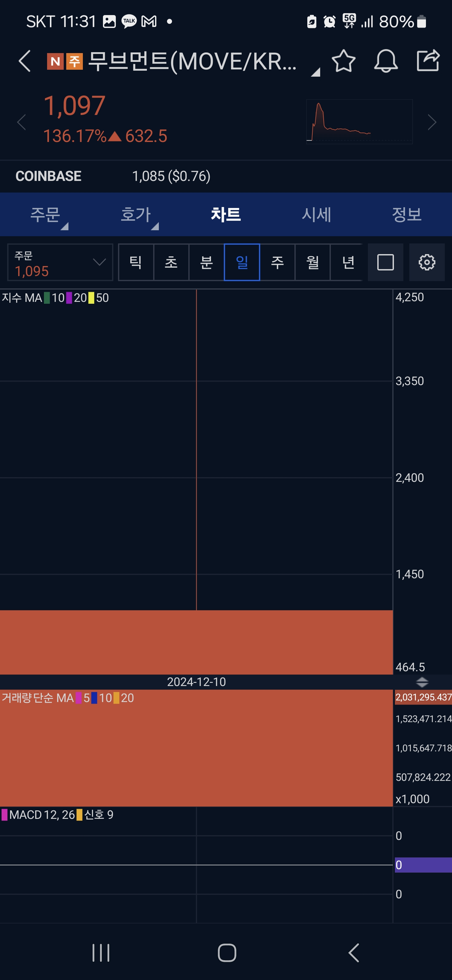The image size is (452, 980).
Task: Tap the orange volume MA 20 swatch
Action: [x=116, y=698]
